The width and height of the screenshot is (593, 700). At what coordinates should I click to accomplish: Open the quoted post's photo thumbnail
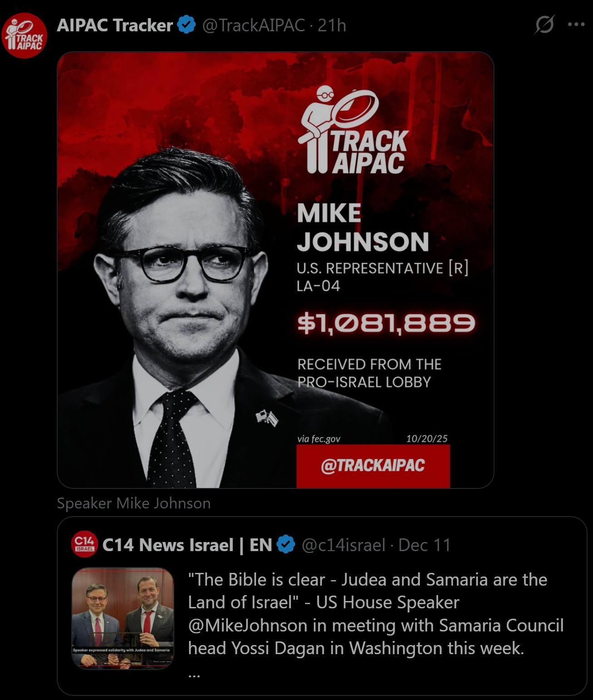pyautogui.click(x=123, y=618)
